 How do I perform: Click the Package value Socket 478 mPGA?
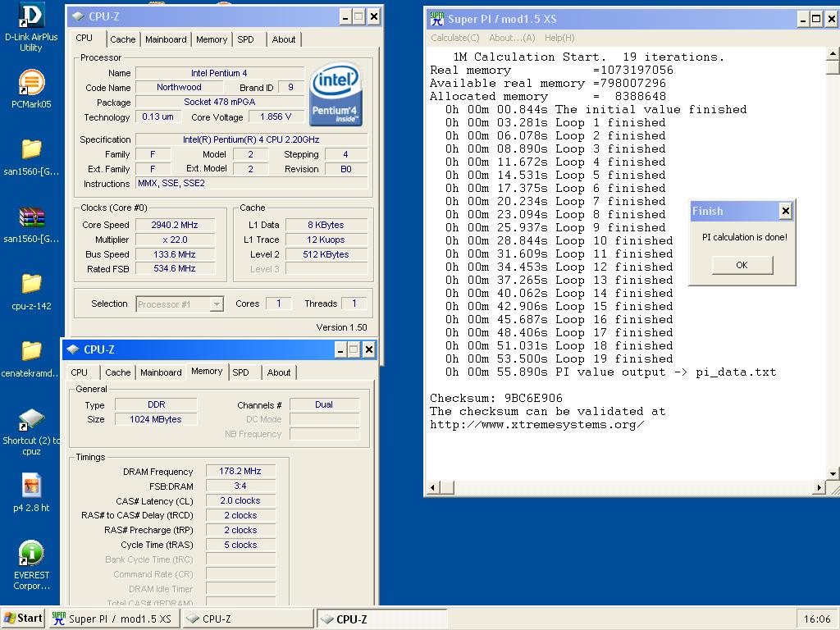point(220,102)
